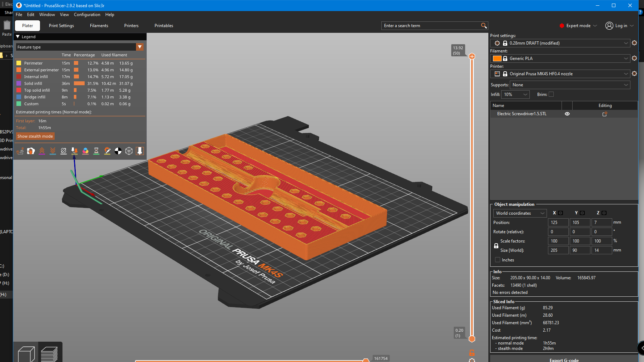Switch to Filaments tab
The width and height of the screenshot is (644, 362).
point(99,26)
